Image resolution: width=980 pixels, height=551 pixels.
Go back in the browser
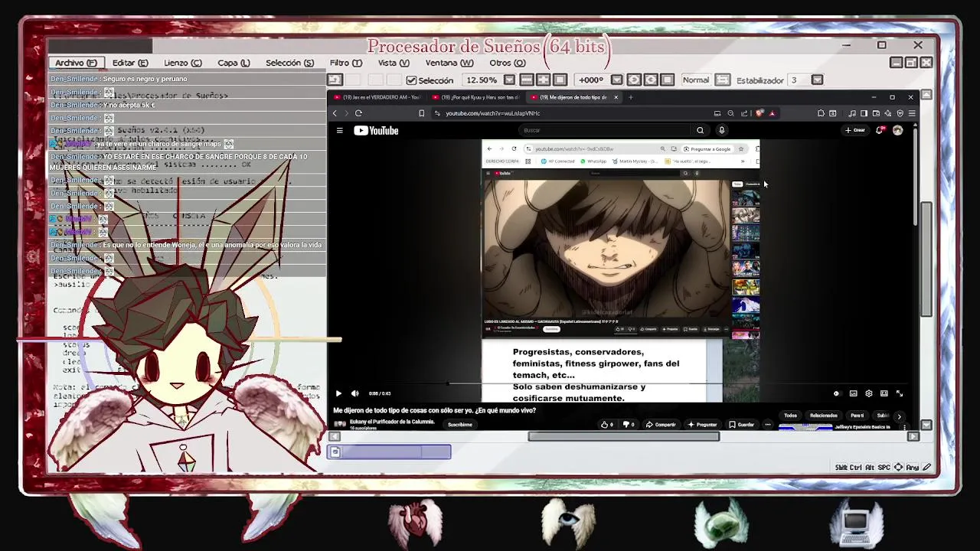(335, 113)
